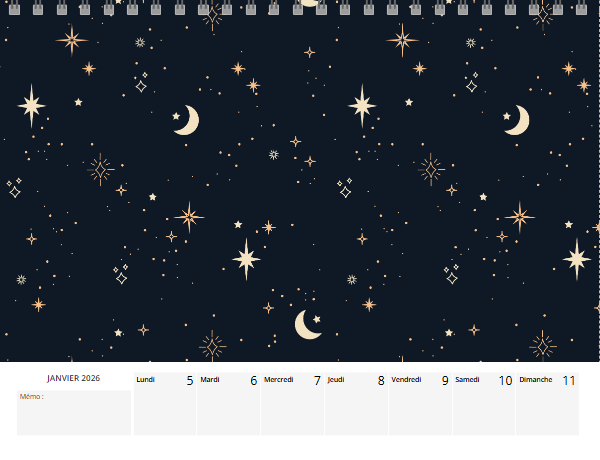The height and width of the screenshot is (460, 600).
Task: Click the Mercredi day name label
Action: 279,379
